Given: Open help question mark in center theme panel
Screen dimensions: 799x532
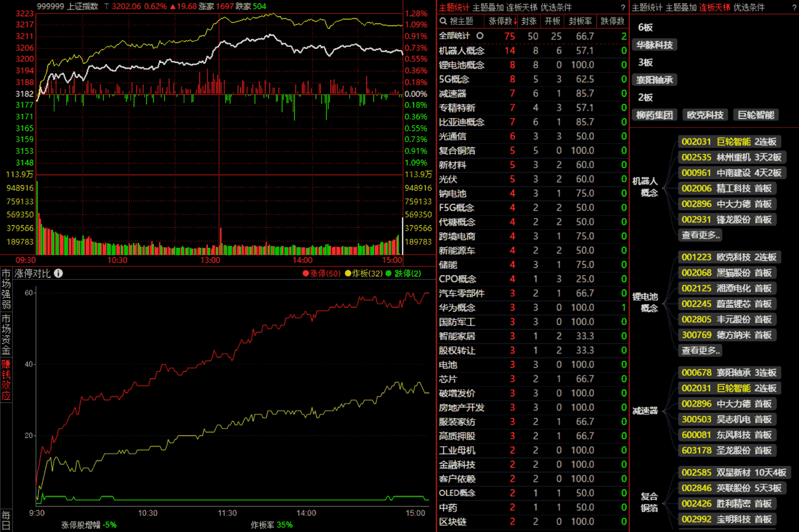Looking at the screenshot, I should point(623,7).
